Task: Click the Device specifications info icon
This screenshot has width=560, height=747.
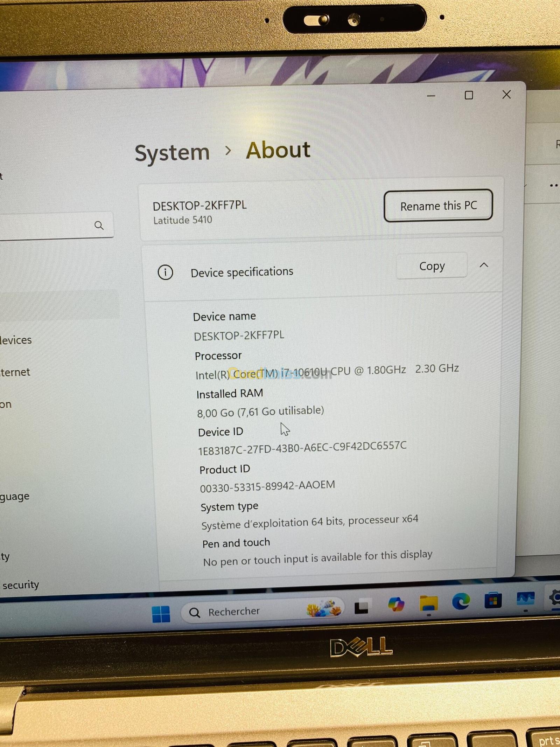Action: 165,272
